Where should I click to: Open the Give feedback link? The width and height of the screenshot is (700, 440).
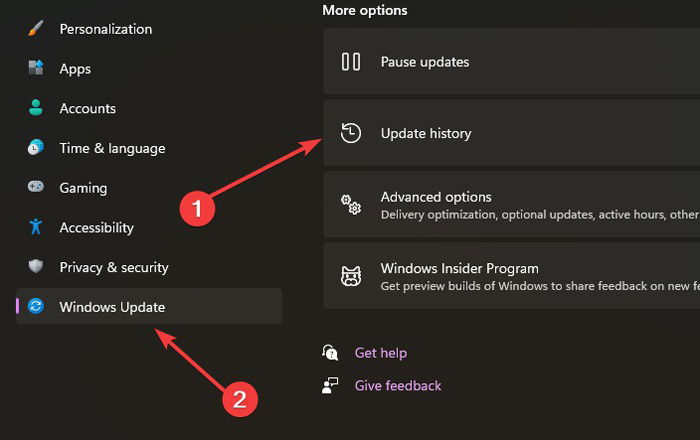coord(398,386)
